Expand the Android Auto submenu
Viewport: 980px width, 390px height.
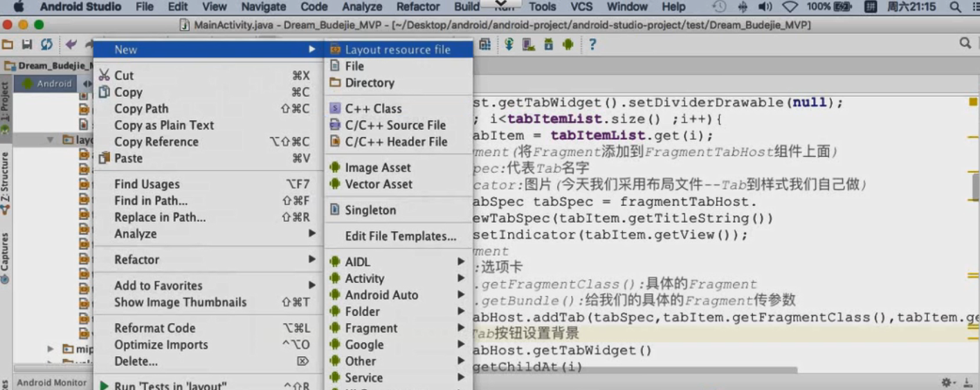[x=399, y=295]
